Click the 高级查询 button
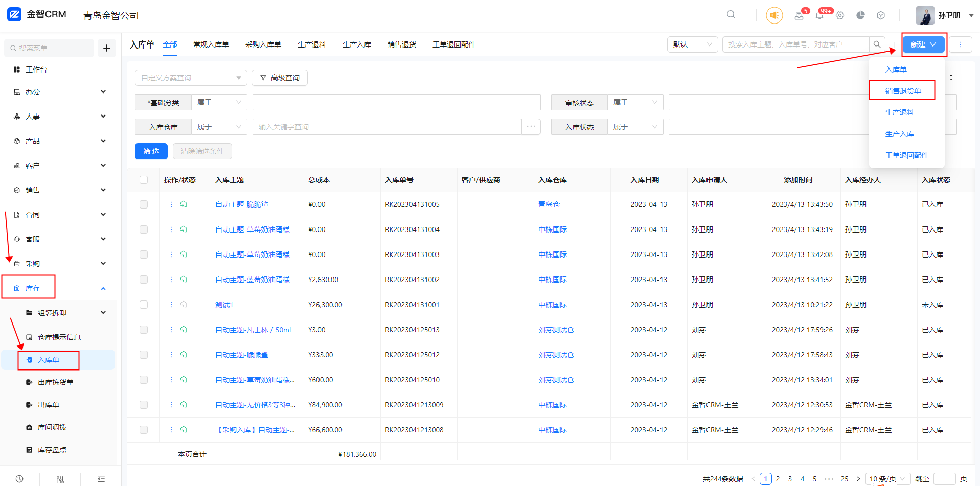 coord(280,78)
